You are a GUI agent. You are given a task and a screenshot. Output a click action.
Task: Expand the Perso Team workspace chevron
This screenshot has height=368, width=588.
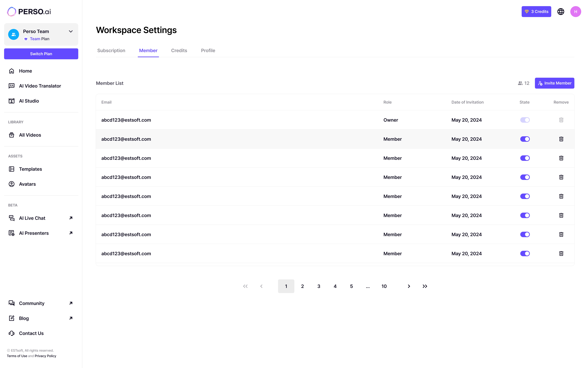point(71,31)
